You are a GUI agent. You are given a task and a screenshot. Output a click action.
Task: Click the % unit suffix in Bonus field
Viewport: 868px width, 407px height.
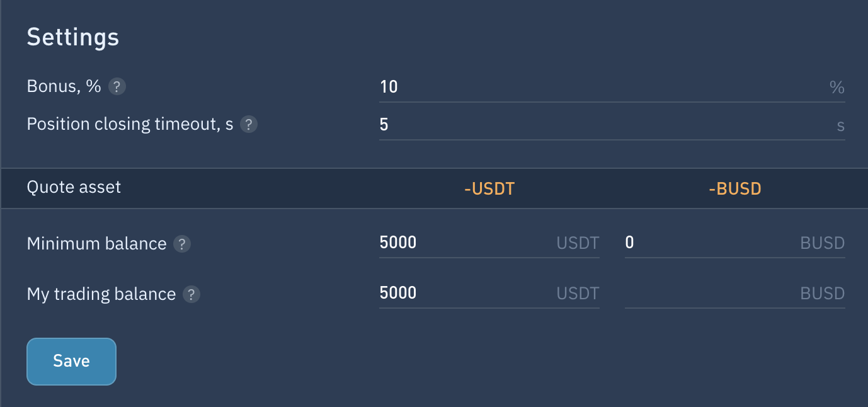(837, 88)
